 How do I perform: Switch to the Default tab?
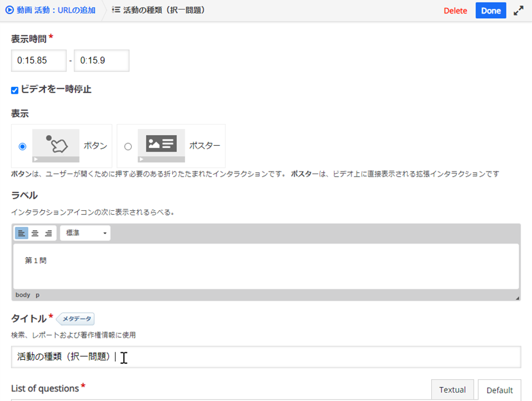click(499, 390)
